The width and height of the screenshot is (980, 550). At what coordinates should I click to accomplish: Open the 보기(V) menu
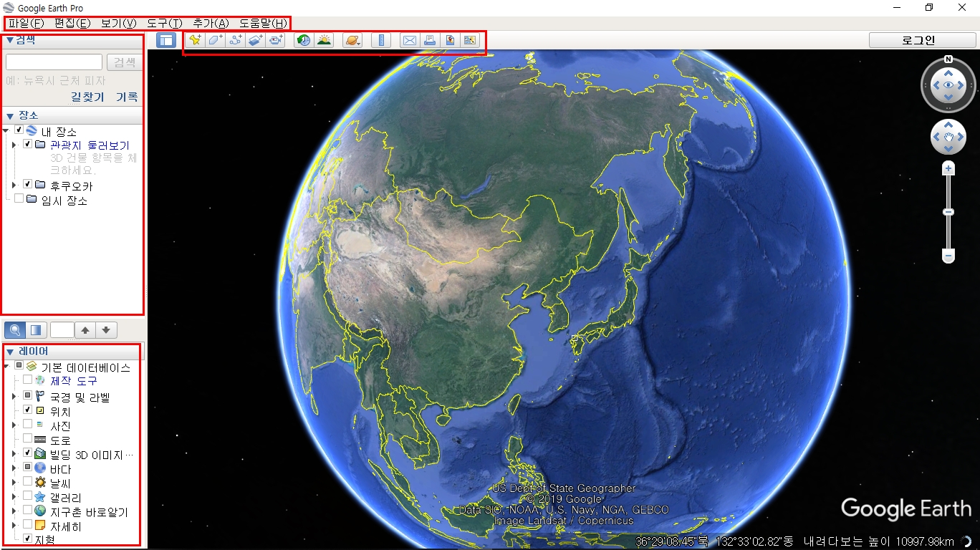point(118,23)
